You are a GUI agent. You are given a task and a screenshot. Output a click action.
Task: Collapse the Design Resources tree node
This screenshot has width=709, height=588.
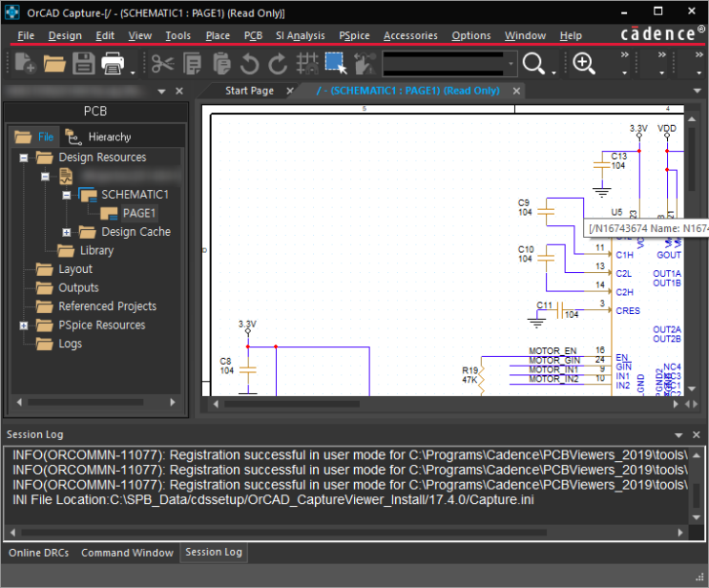point(24,157)
